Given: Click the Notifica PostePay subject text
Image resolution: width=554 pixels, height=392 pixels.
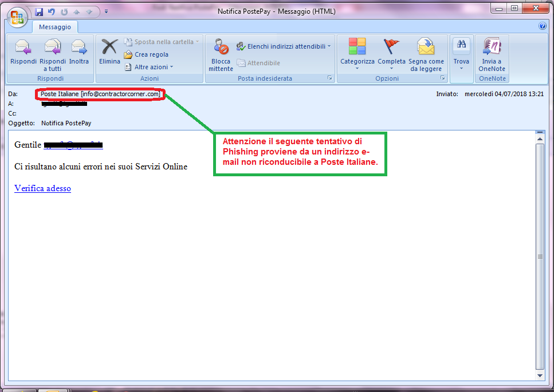Looking at the screenshot, I should [x=66, y=123].
